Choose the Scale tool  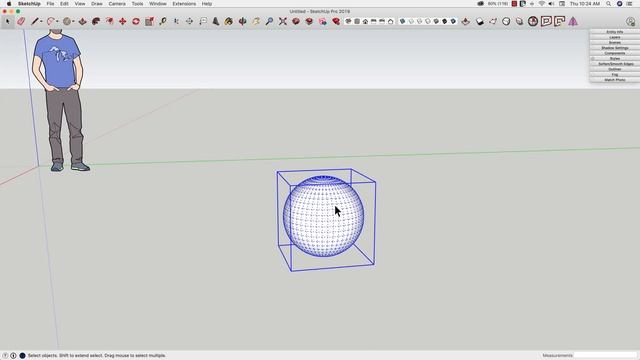pyautogui.click(x=149, y=21)
